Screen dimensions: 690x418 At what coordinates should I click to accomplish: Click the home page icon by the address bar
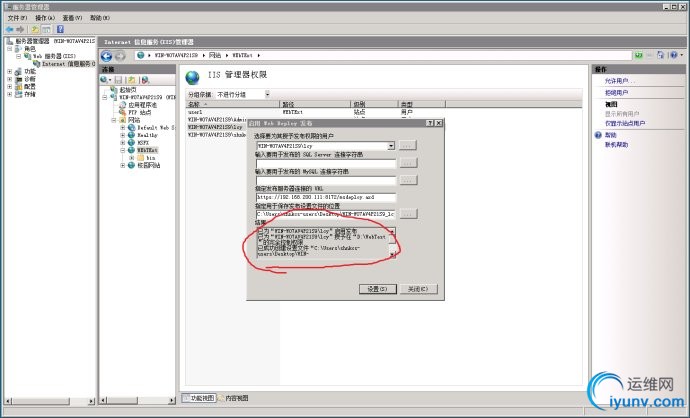(x=660, y=55)
